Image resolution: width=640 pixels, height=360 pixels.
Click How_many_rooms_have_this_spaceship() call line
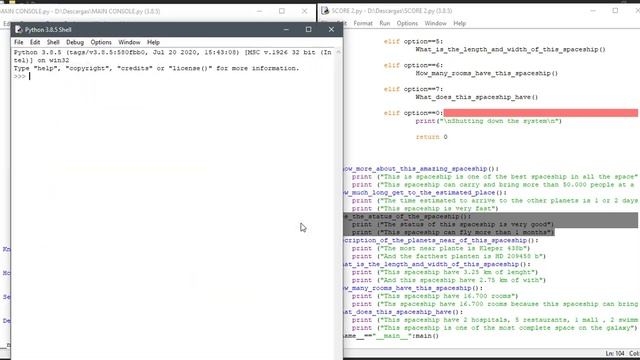tap(487, 73)
